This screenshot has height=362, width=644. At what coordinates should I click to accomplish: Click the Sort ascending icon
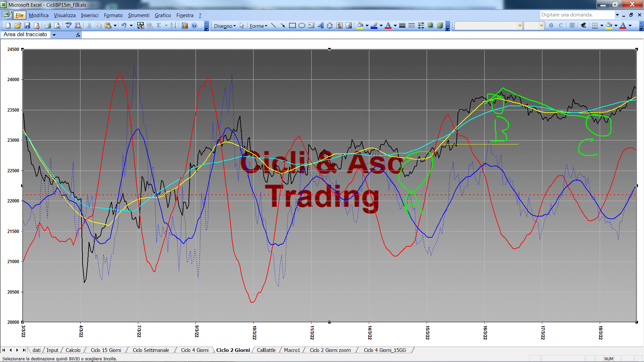(173, 25)
